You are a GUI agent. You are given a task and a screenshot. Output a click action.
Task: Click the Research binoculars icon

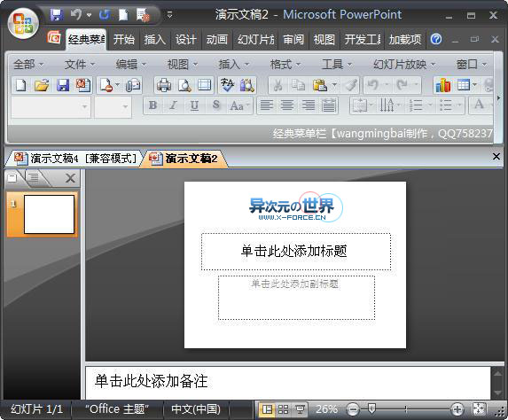[x=246, y=85]
